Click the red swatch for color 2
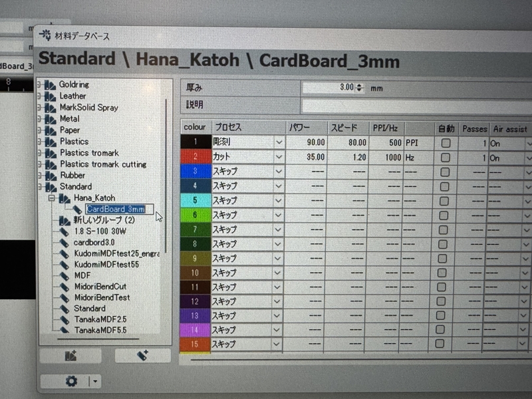The height and width of the screenshot is (399, 532). click(x=195, y=156)
